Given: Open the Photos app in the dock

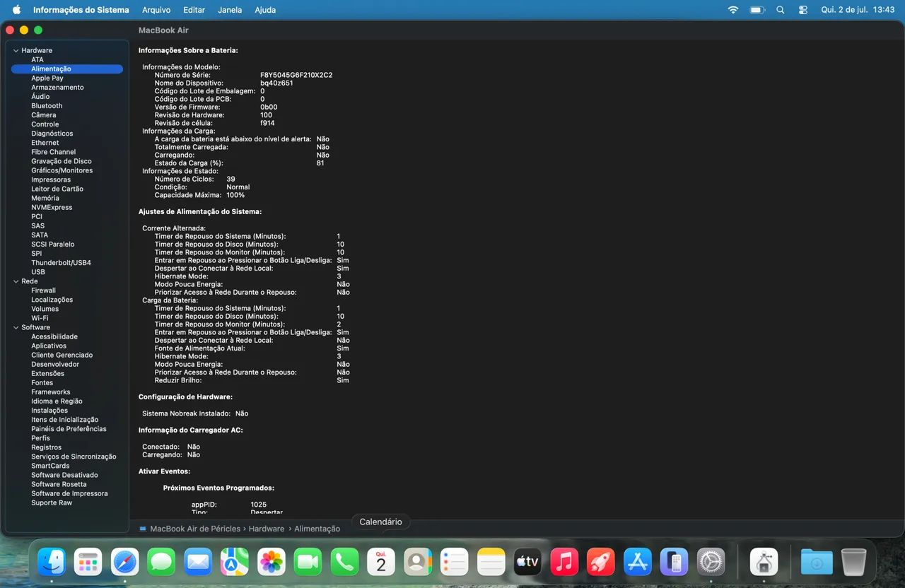Looking at the screenshot, I should pyautogui.click(x=271, y=563).
